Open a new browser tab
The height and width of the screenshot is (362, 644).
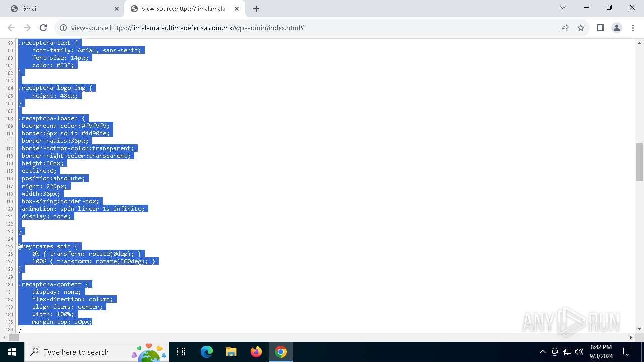point(256,9)
